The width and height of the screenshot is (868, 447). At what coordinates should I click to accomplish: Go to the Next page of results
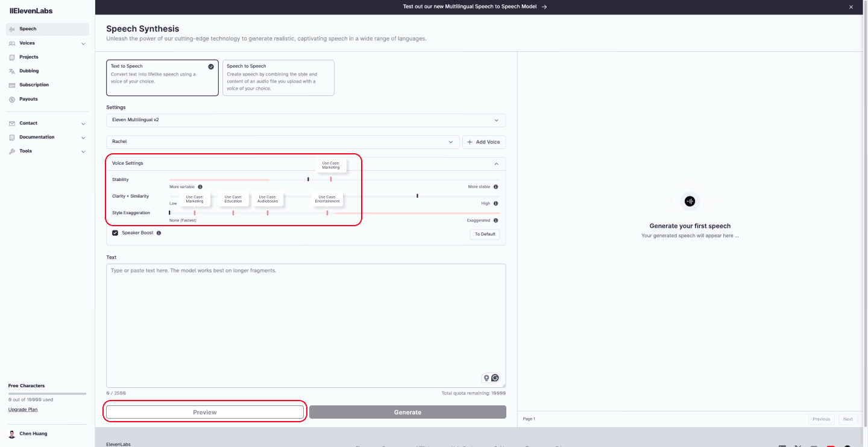coord(848,419)
